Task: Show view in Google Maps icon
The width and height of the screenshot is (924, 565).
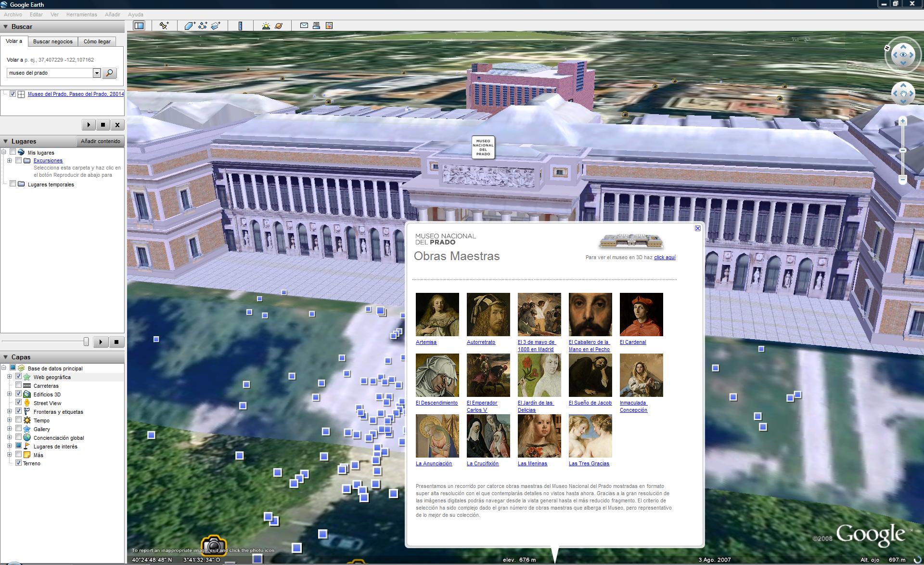Action: coord(329,26)
